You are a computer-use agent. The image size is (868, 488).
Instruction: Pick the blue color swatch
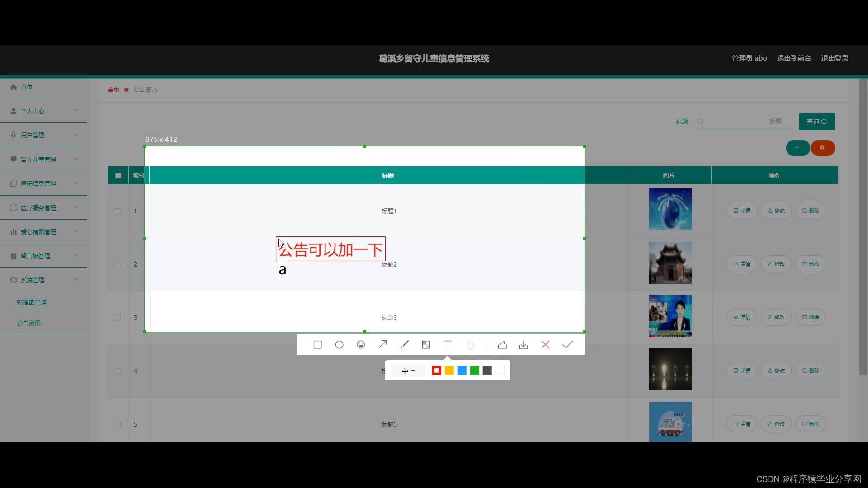(x=462, y=371)
